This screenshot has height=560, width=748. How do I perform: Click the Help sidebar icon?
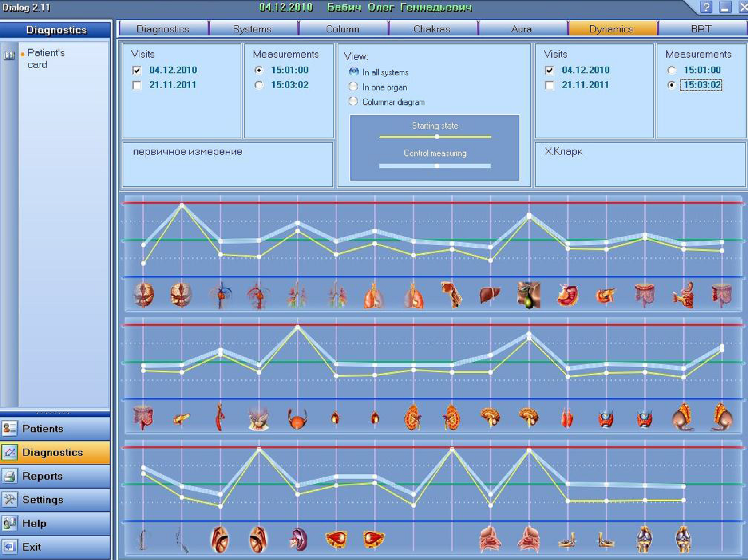[9, 523]
